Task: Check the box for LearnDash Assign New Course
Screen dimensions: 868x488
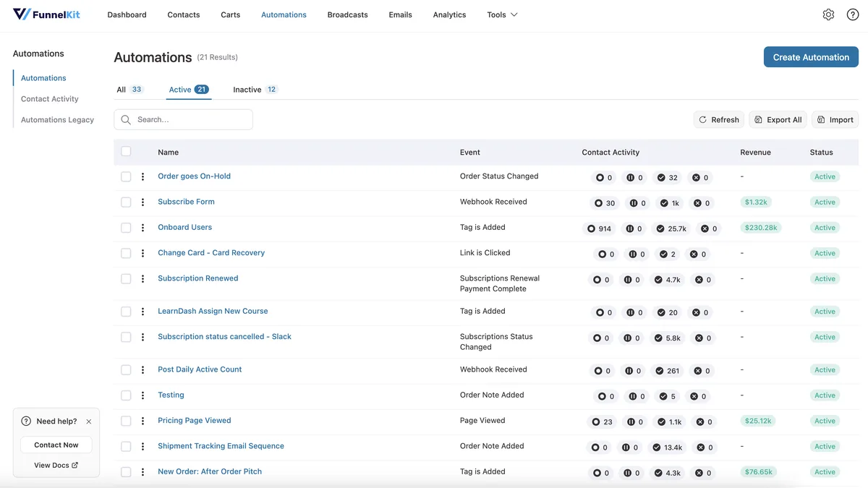Action: 126,312
